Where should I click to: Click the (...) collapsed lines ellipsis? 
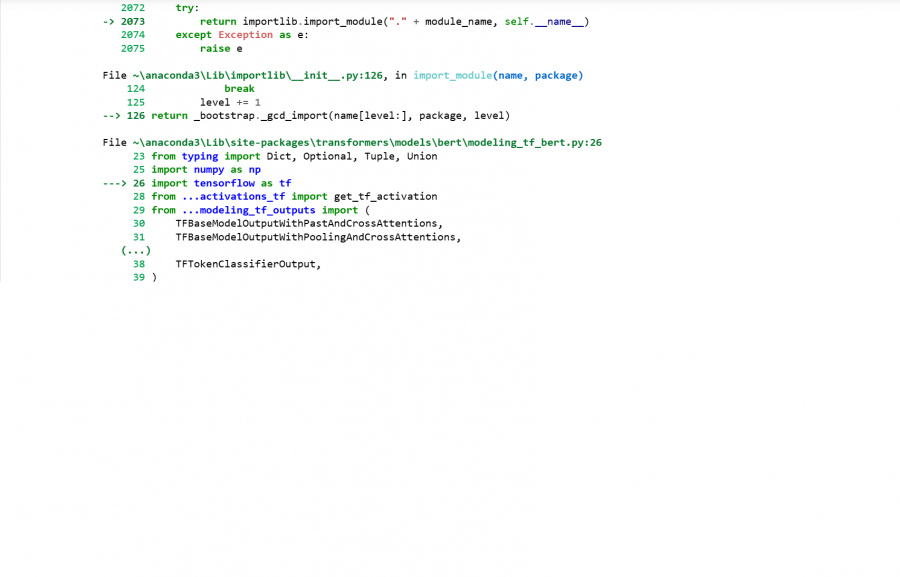click(x=136, y=251)
